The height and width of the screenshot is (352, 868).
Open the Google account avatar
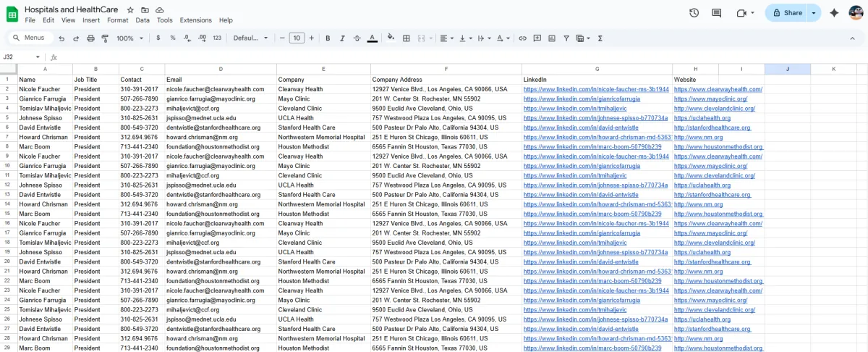(x=856, y=12)
